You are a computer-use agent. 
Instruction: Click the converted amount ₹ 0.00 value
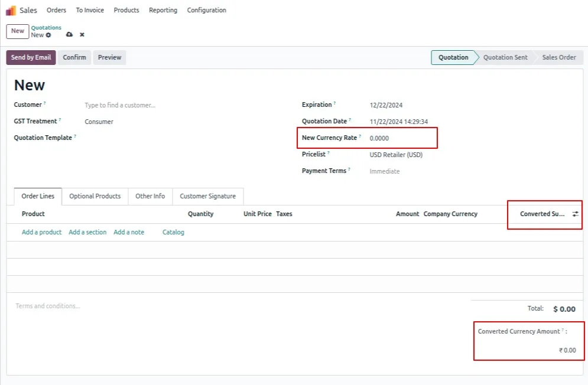pyautogui.click(x=567, y=350)
